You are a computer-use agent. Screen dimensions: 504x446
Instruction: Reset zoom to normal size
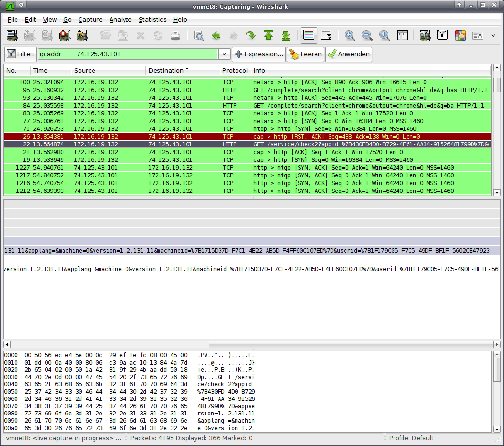[384, 35]
